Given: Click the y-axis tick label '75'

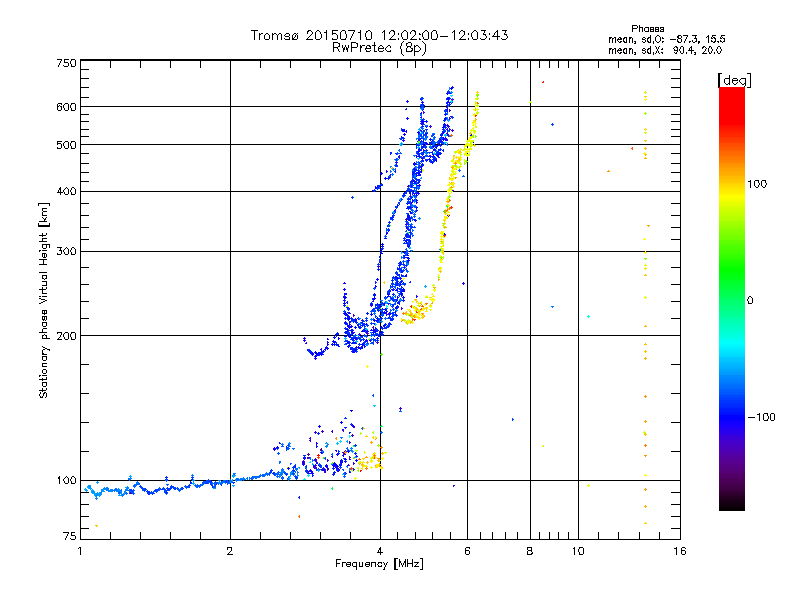Looking at the screenshot, I should pos(70,536).
